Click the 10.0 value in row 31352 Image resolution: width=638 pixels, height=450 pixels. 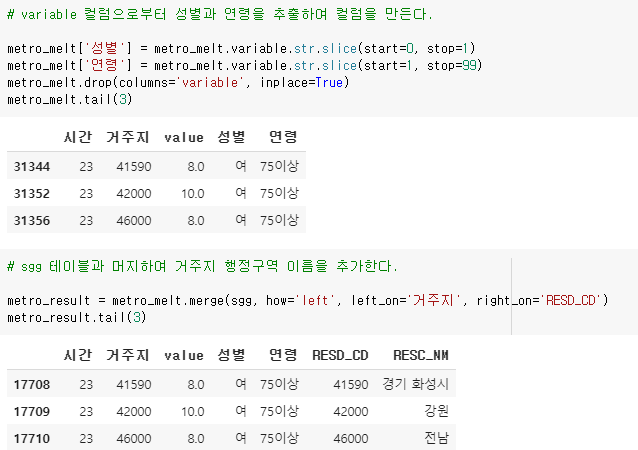point(193,194)
